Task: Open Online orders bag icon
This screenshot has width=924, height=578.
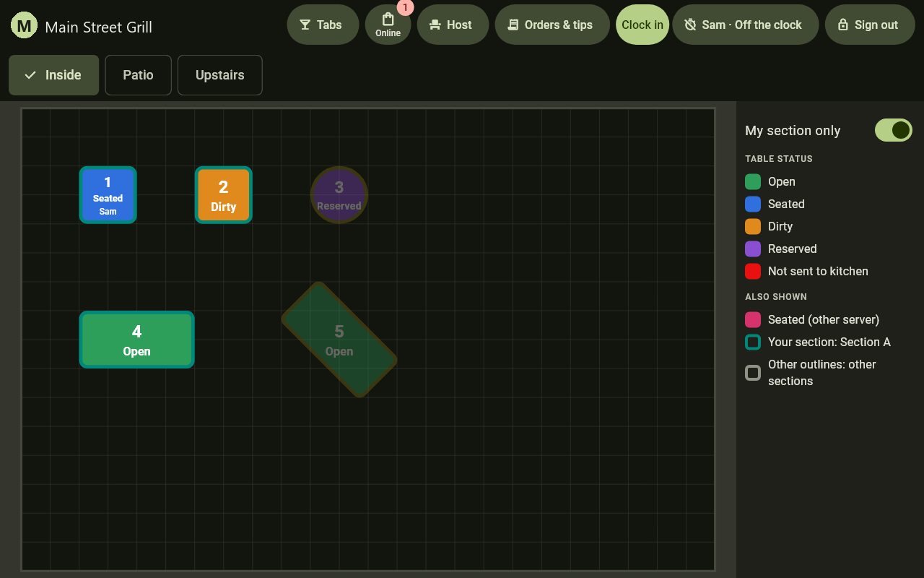Action: point(388,19)
